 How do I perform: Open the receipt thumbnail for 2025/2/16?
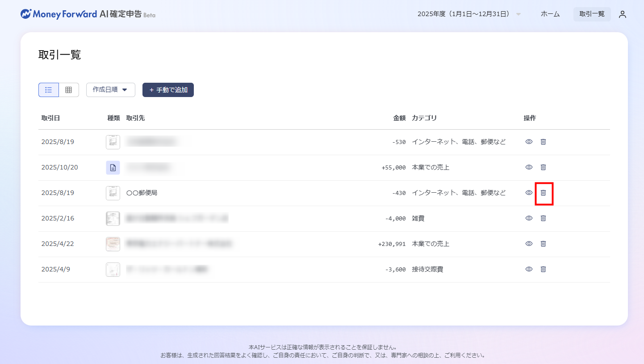click(x=113, y=218)
